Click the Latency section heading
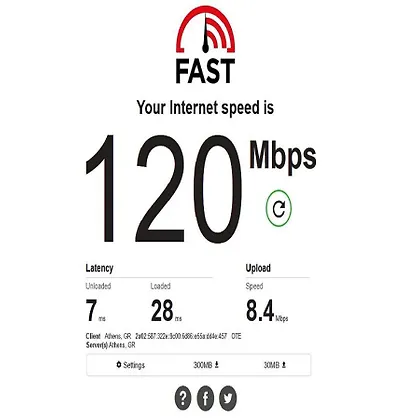This screenshot has width=420, height=420. point(99,268)
